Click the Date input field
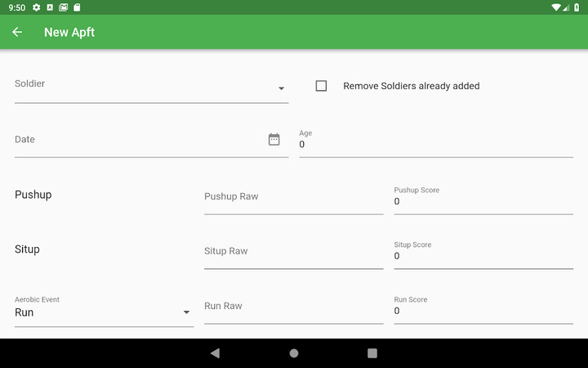 click(139, 140)
